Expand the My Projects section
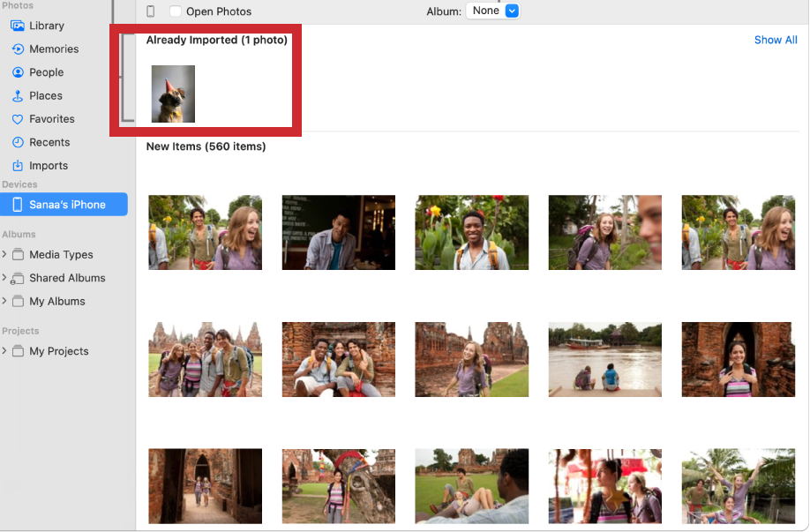 pyautogui.click(x=4, y=351)
